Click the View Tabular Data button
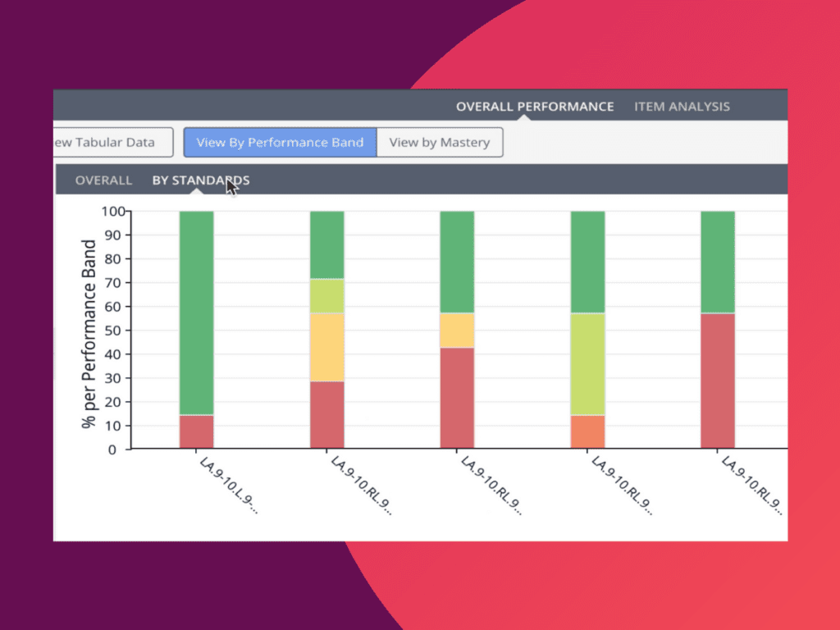The height and width of the screenshot is (630, 840). (112, 142)
